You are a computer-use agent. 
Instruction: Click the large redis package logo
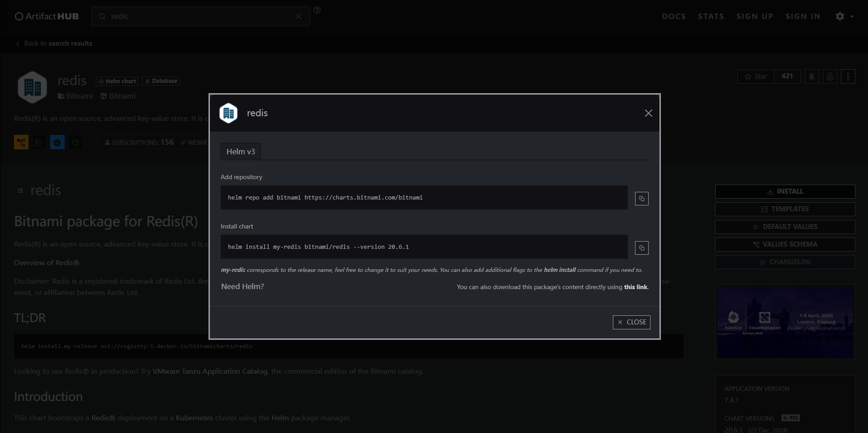[x=32, y=87]
